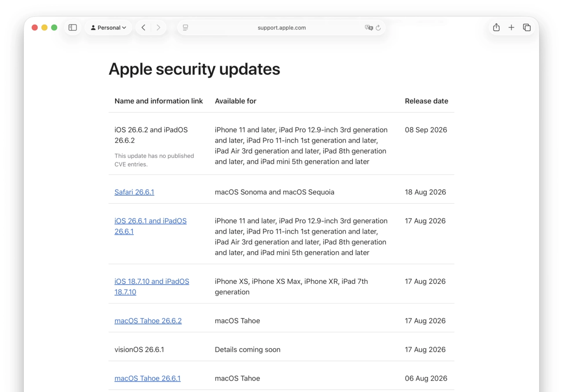Screen dimensions: 563x392
Task: Reload the current page
Action: tap(378, 27)
